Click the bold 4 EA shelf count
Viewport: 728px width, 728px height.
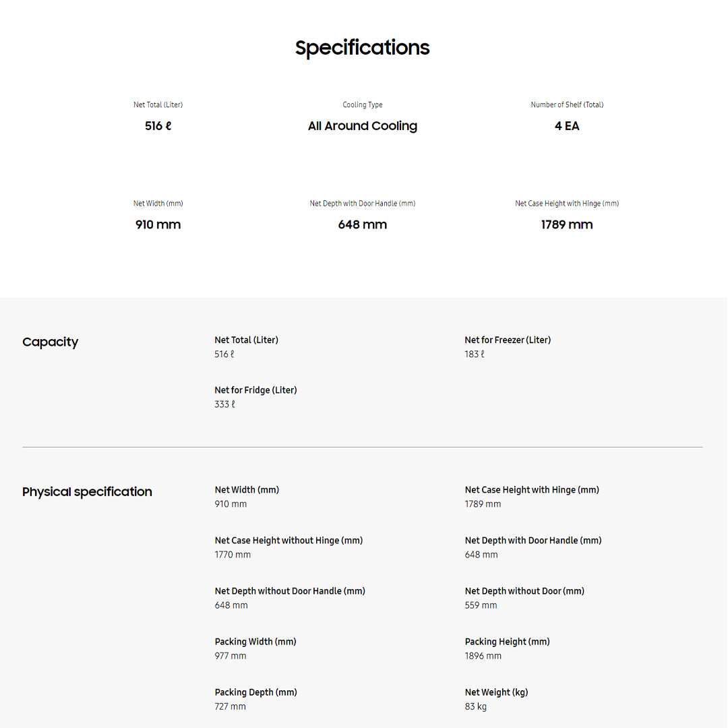click(567, 126)
